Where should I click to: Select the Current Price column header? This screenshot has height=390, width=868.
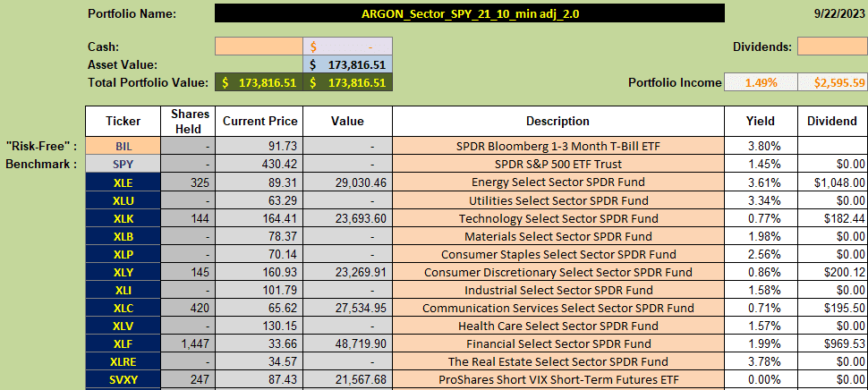(260, 122)
